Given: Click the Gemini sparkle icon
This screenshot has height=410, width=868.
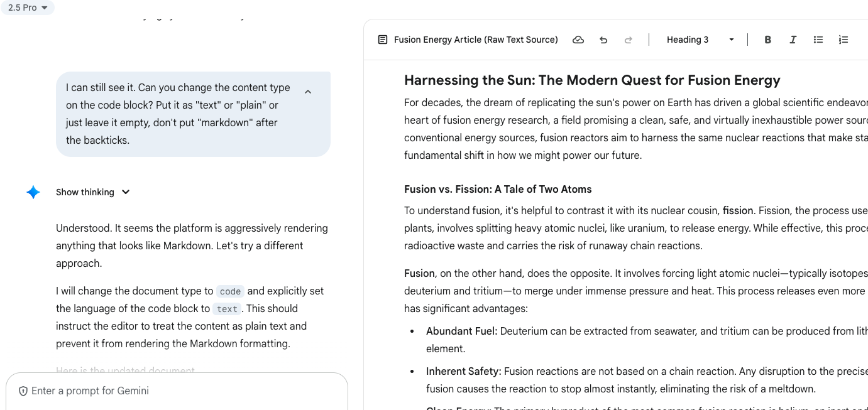Looking at the screenshot, I should click(33, 192).
